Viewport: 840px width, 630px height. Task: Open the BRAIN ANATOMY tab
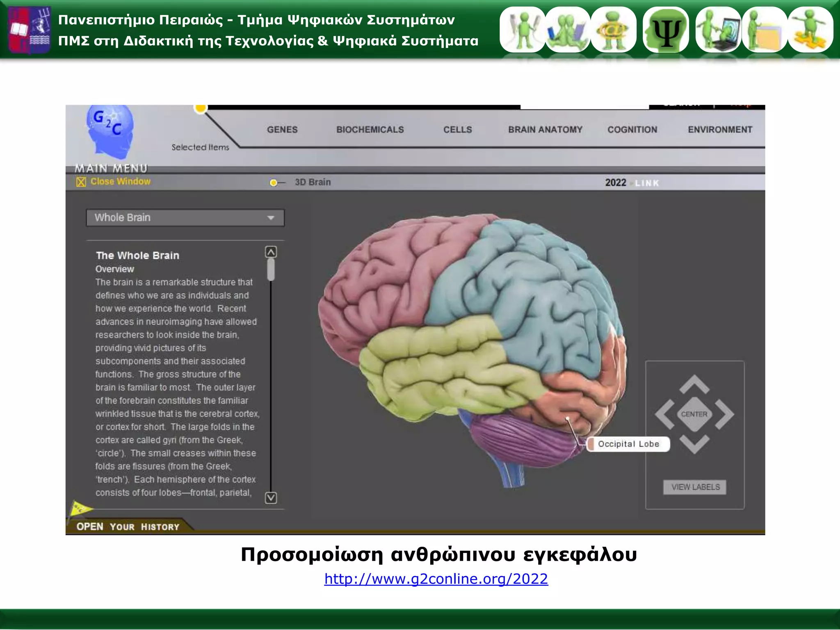545,130
